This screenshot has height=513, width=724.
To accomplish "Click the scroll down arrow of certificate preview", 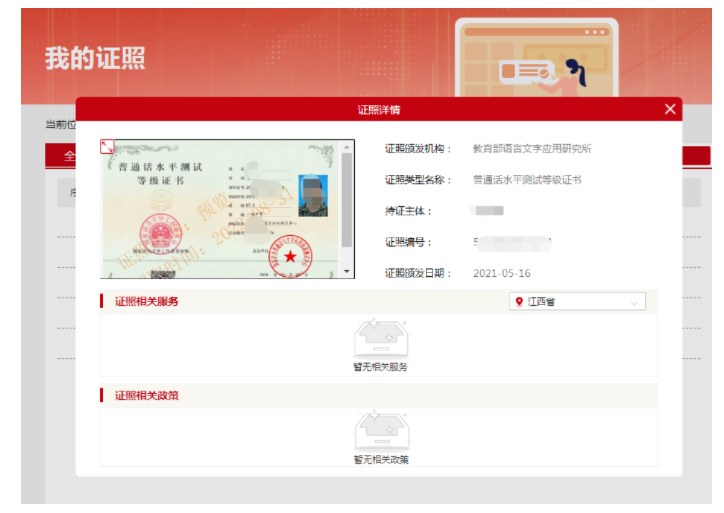I will click(347, 271).
